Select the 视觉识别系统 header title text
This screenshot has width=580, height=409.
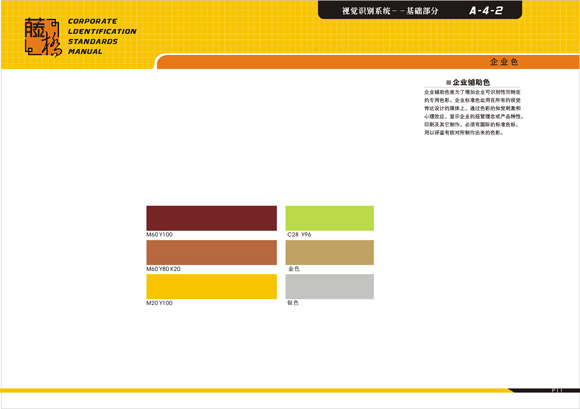(366, 11)
